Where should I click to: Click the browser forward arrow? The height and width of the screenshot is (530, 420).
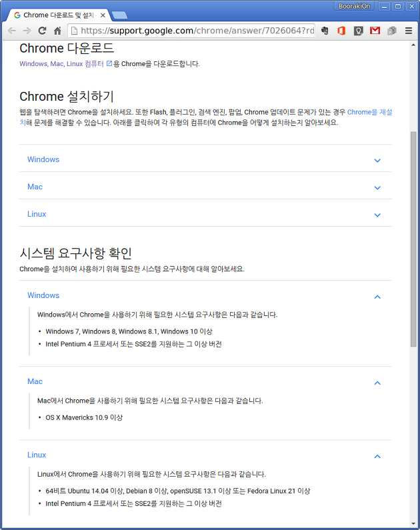[27, 31]
